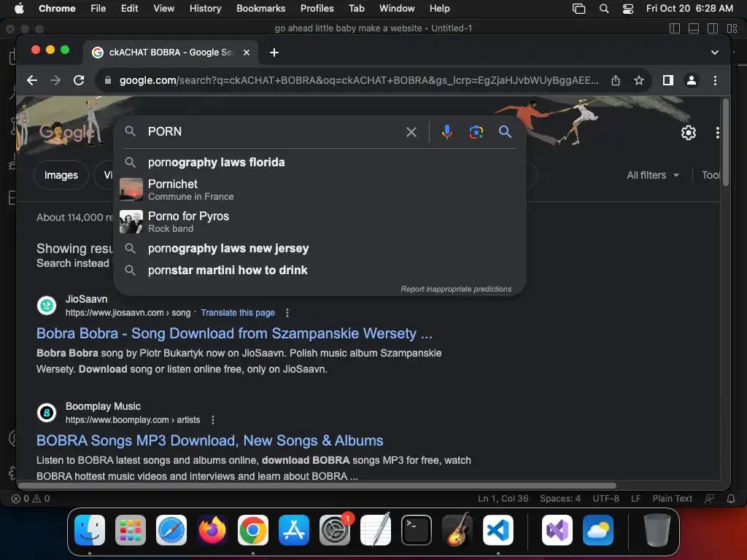747x560 pixels.
Task: Open options dots beside Boomplay result
Action: point(212,420)
